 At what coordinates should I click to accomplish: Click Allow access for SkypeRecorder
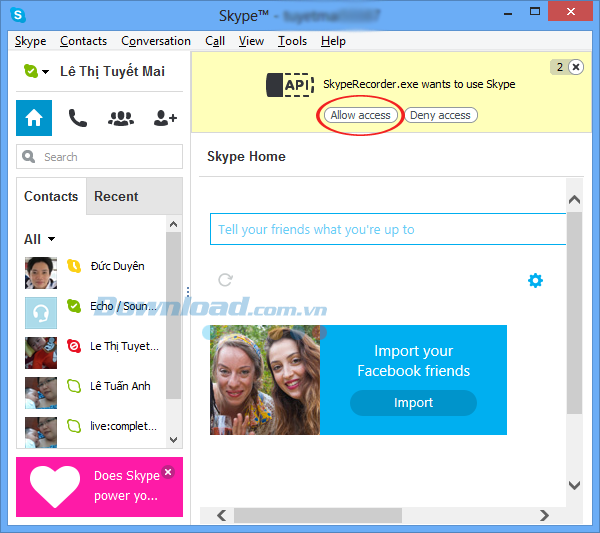[x=360, y=115]
